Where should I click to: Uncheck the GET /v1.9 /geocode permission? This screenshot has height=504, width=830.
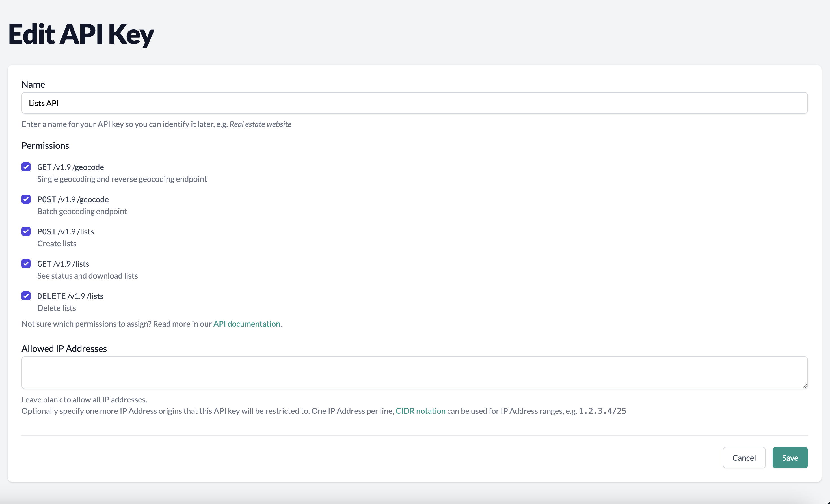[26, 167]
